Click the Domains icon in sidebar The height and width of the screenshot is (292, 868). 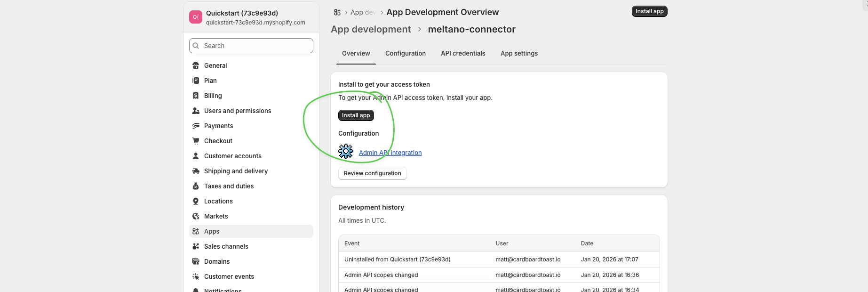(196, 261)
